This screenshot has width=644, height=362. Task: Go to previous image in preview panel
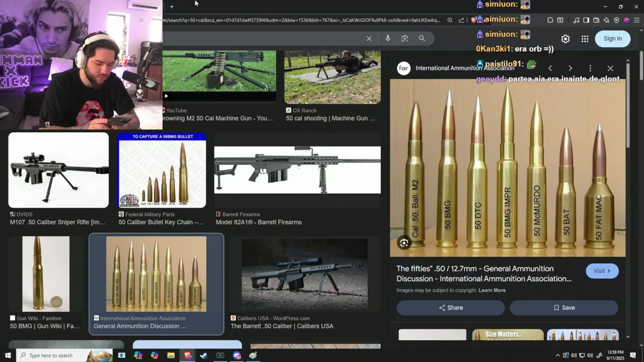click(x=550, y=68)
